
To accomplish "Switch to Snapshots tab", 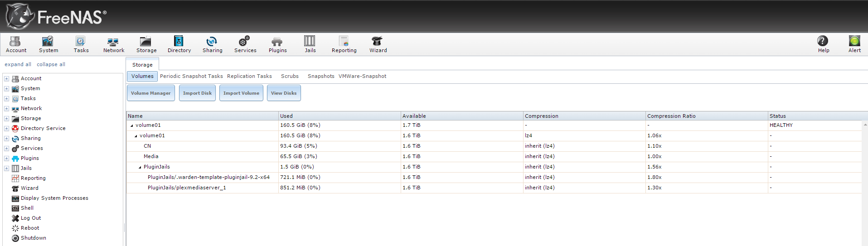I will point(321,76).
